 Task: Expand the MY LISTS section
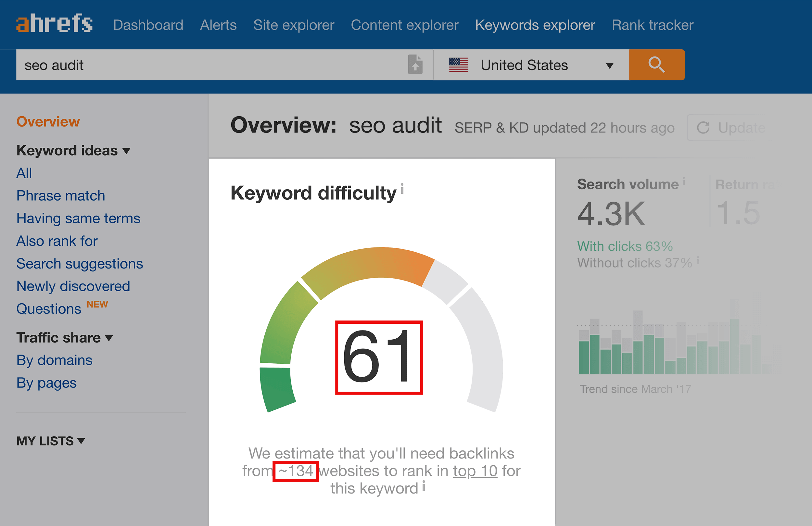point(50,441)
